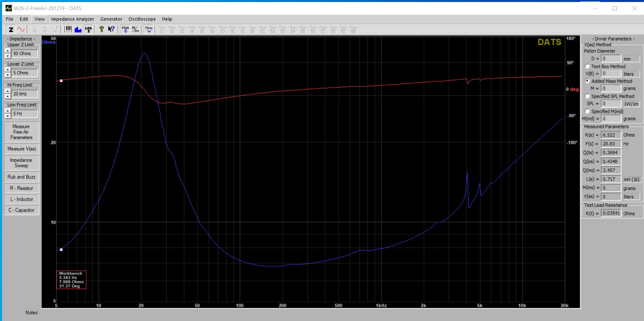Open help with the yellow question mark icon
The height and width of the screenshot is (321, 644).
tap(101, 30)
